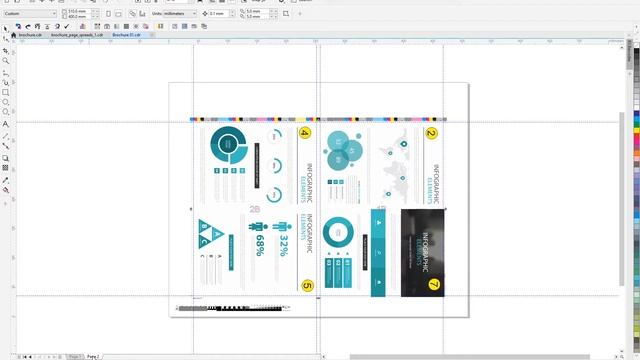Switch to the brochure.cdr document tab
Screen dimensions: 640x360
[30, 35]
